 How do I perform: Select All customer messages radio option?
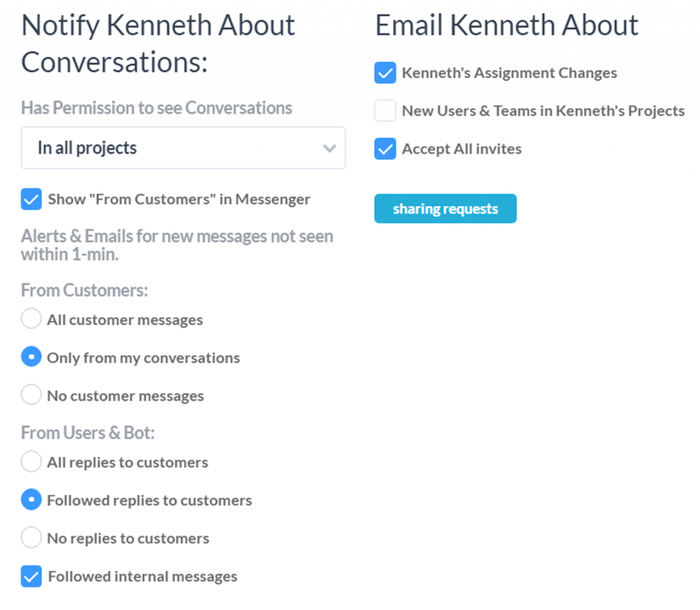pos(31,319)
